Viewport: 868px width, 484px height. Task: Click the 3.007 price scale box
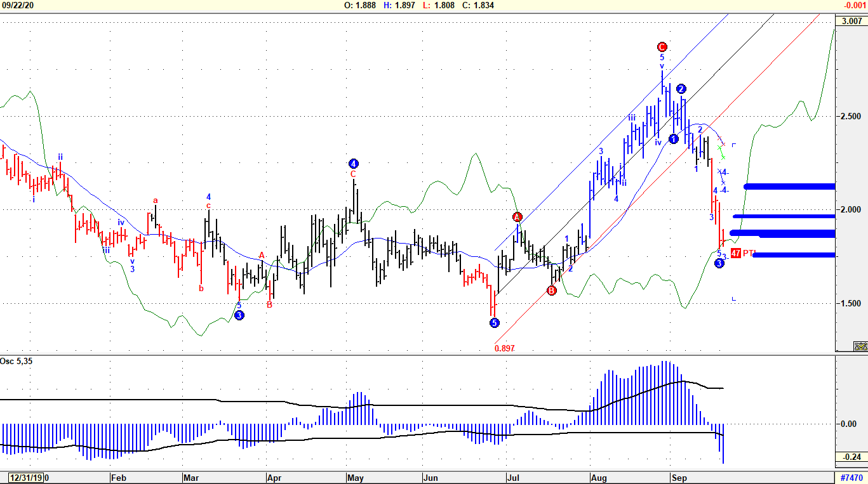pyautogui.click(x=851, y=21)
